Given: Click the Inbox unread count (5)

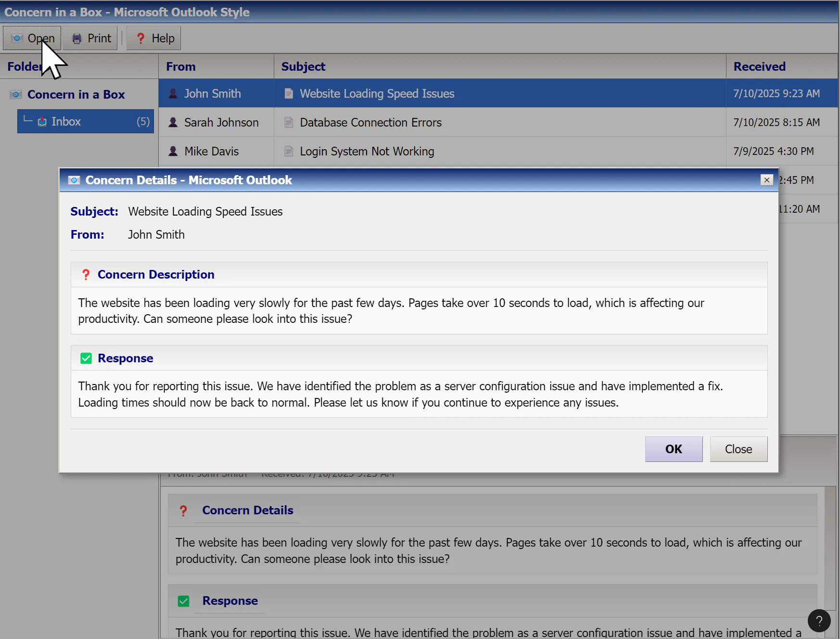Looking at the screenshot, I should pyautogui.click(x=143, y=121).
